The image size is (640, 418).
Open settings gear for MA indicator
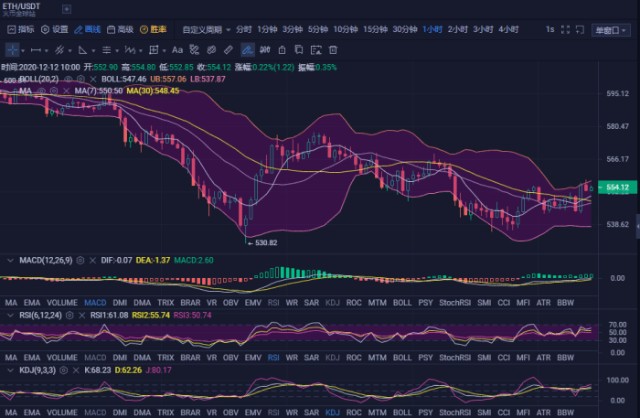(53, 91)
